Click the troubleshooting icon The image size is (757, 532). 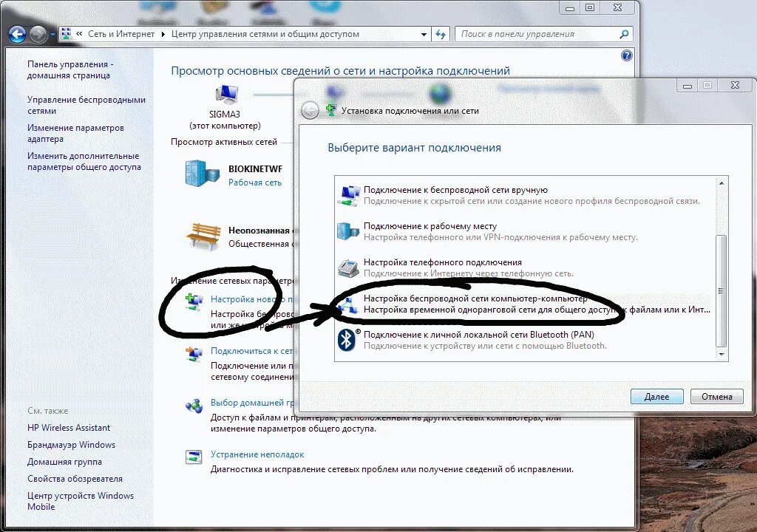[x=194, y=457]
